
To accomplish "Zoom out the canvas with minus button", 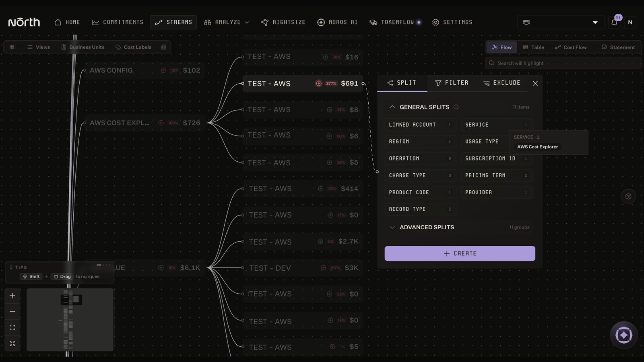I will click(x=12, y=311).
